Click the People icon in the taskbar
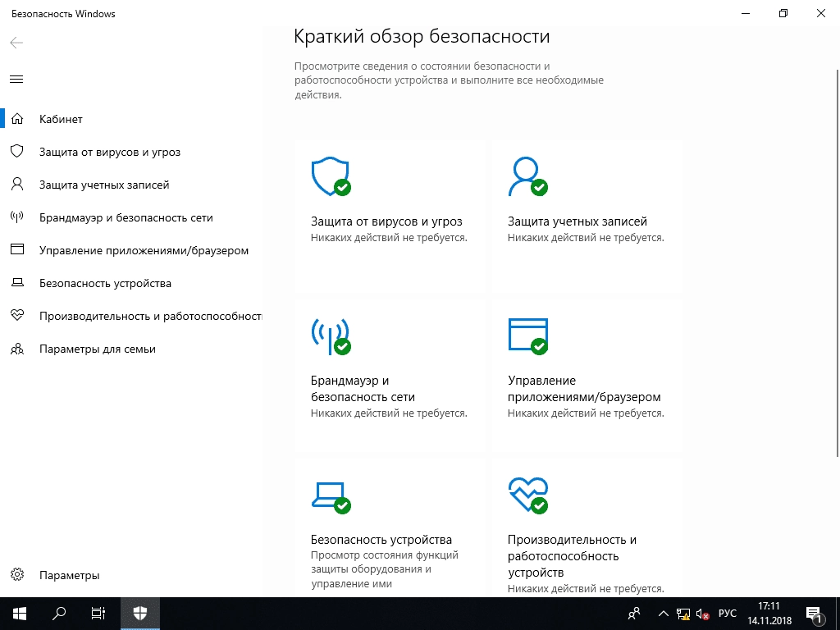 pyautogui.click(x=634, y=614)
